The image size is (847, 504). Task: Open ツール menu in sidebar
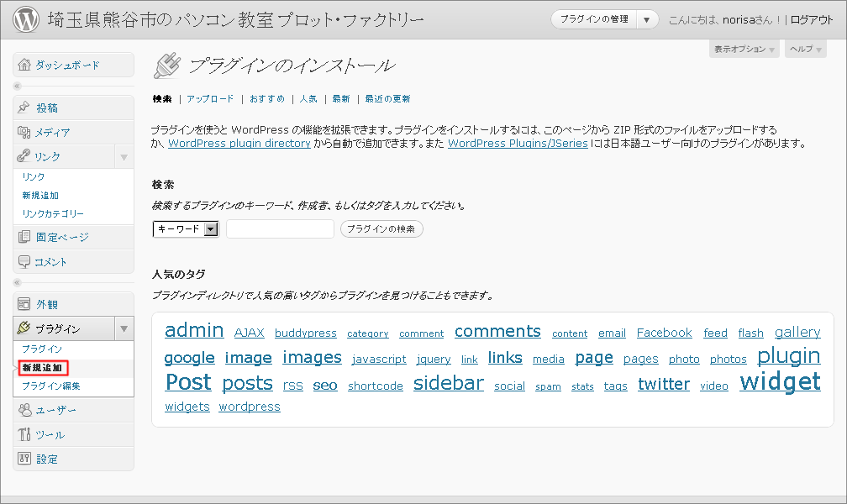pyautogui.click(x=50, y=435)
